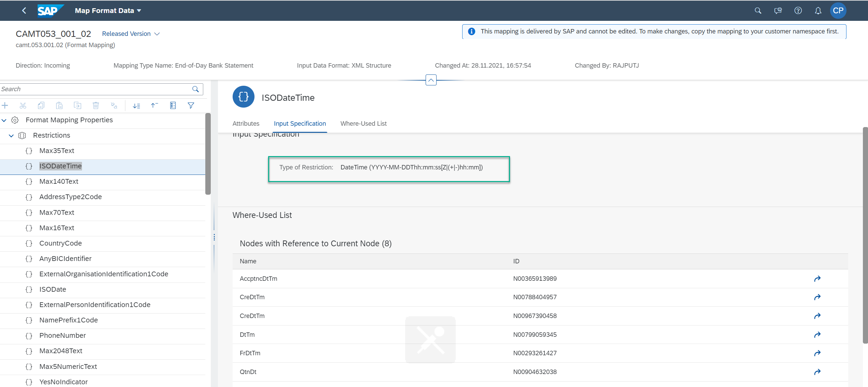The height and width of the screenshot is (387, 868).
Task: Click the search magnifier in tree search field
Action: pyautogui.click(x=195, y=89)
